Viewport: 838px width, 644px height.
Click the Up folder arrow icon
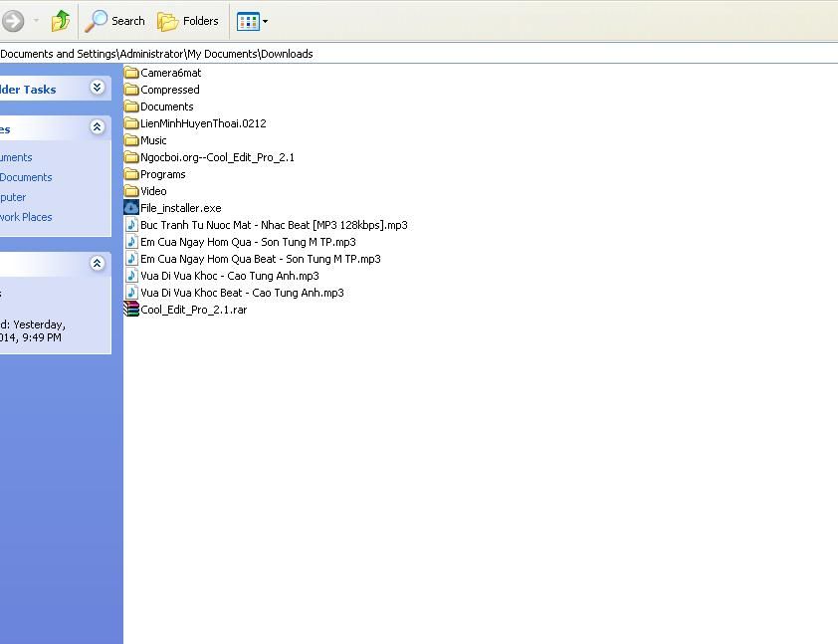tap(61, 20)
